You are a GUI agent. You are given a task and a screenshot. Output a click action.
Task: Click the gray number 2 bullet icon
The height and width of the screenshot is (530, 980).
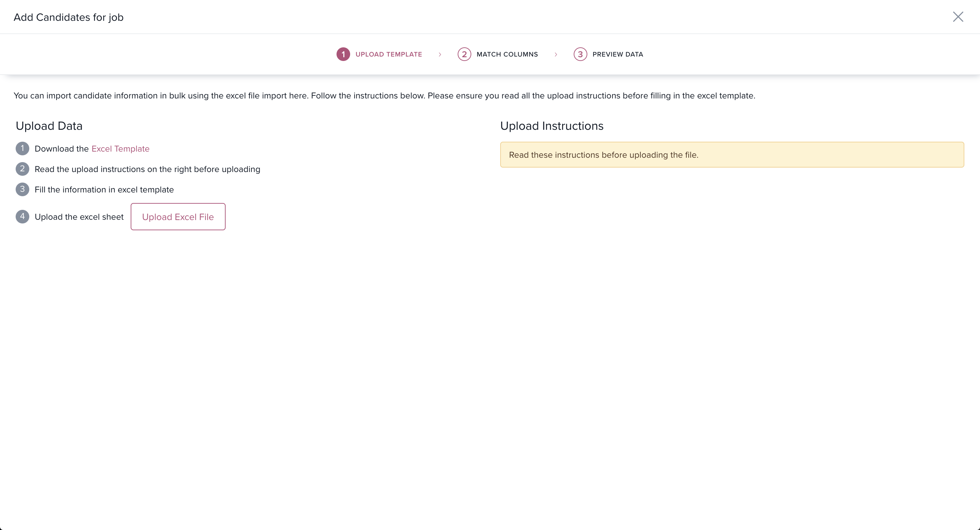pos(22,169)
